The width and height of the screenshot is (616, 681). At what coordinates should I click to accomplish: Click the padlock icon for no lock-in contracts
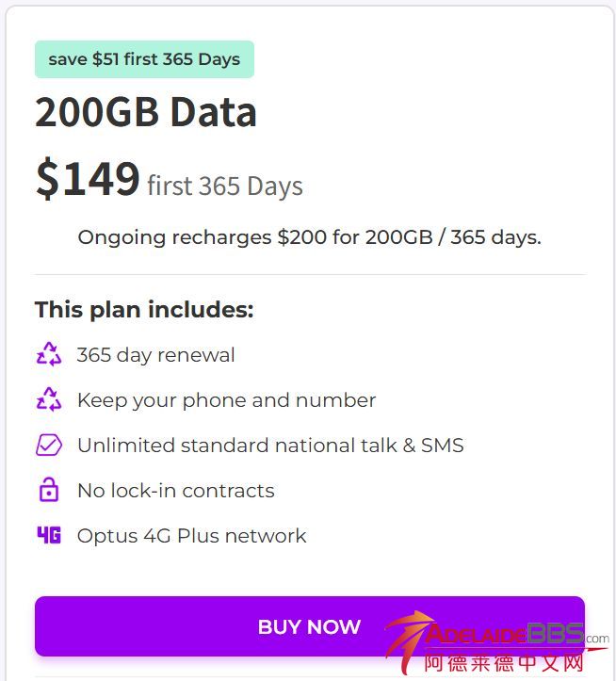coord(48,491)
